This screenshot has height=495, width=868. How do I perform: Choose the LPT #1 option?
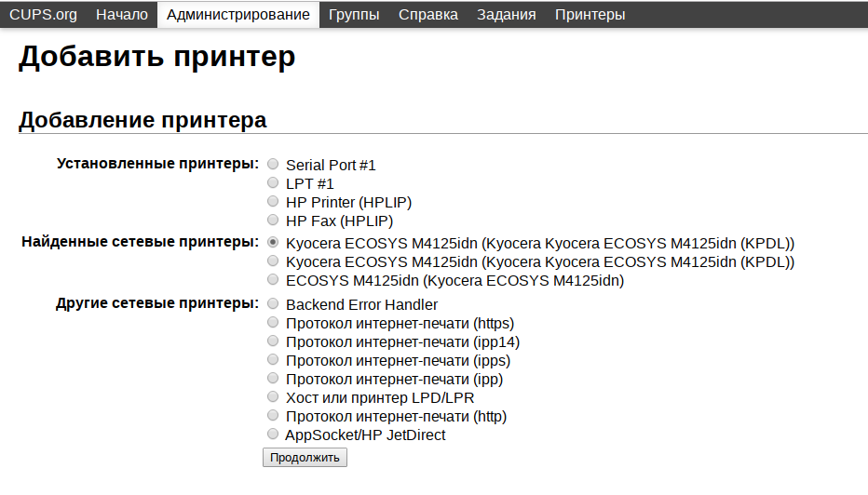tap(273, 182)
